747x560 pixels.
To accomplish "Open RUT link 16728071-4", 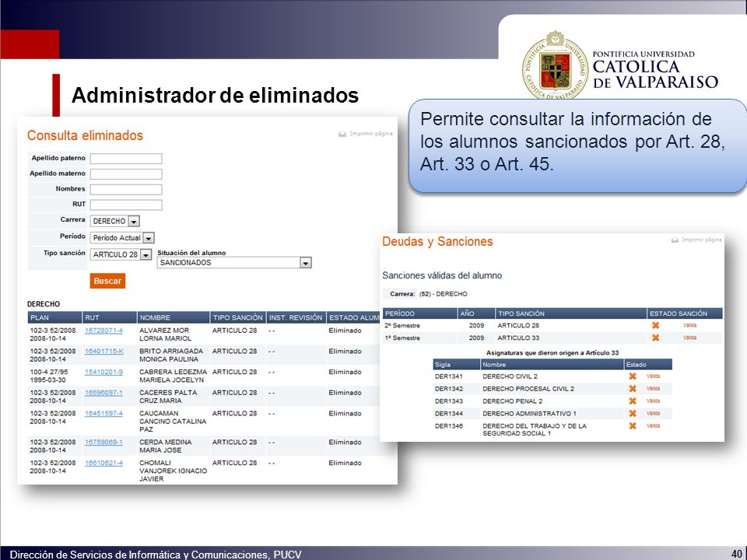I will 103,331.
